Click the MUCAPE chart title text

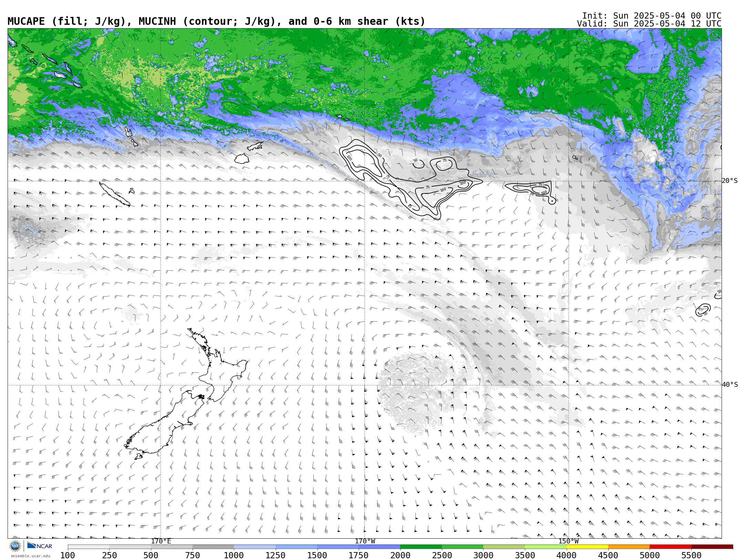coord(216,21)
